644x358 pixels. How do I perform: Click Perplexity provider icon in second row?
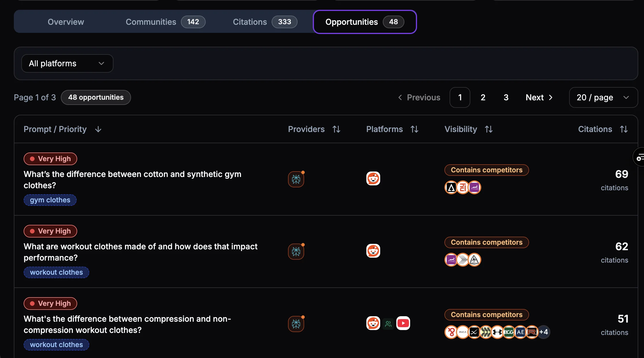[296, 251]
